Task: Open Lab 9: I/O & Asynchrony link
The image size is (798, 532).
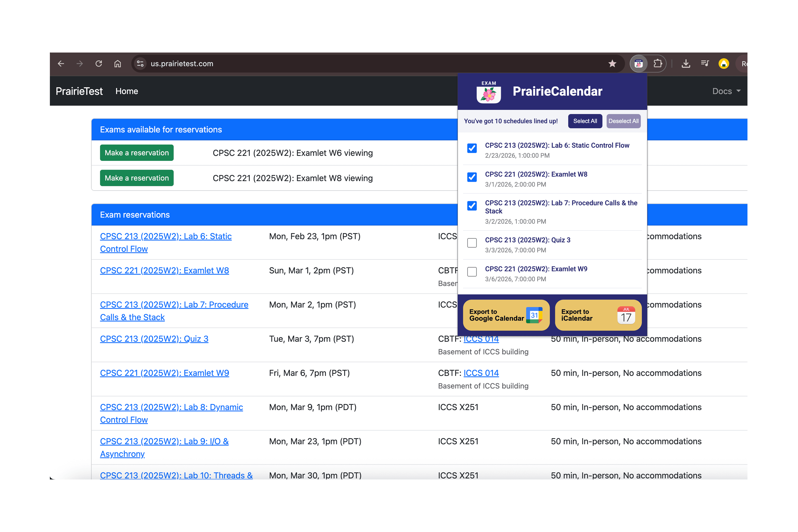Action: (x=164, y=448)
